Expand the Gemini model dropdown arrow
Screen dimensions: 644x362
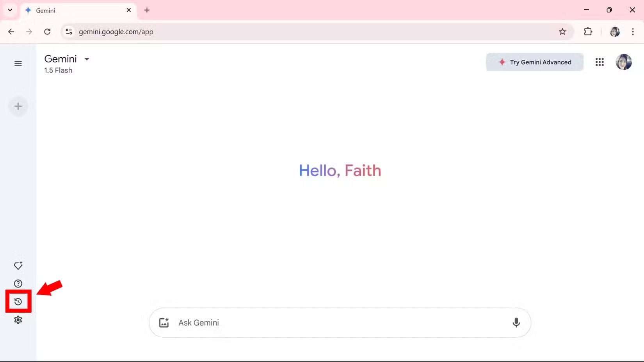(87, 59)
